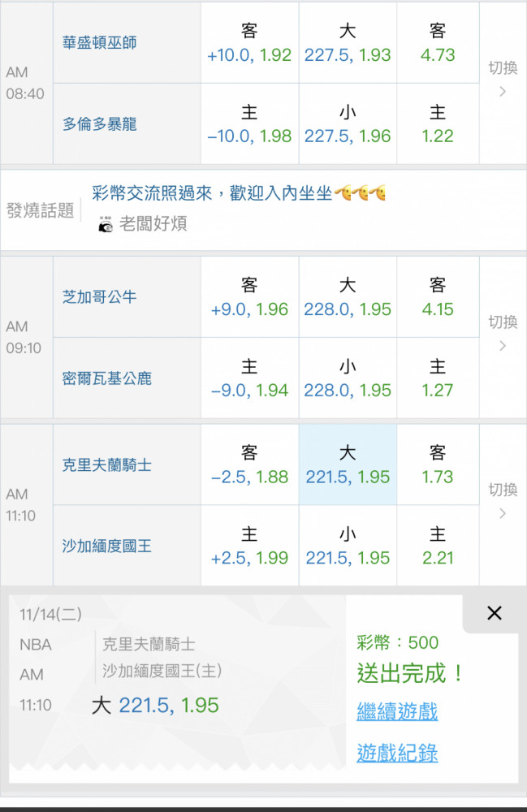This screenshot has width=527, height=812.
Task: Pick 客 4.15 moneyline for Bulls
Action: point(438,297)
